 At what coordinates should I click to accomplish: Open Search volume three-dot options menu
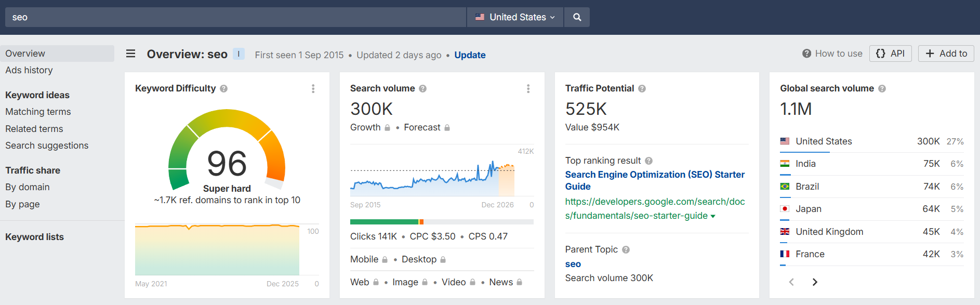click(x=528, y=89)
